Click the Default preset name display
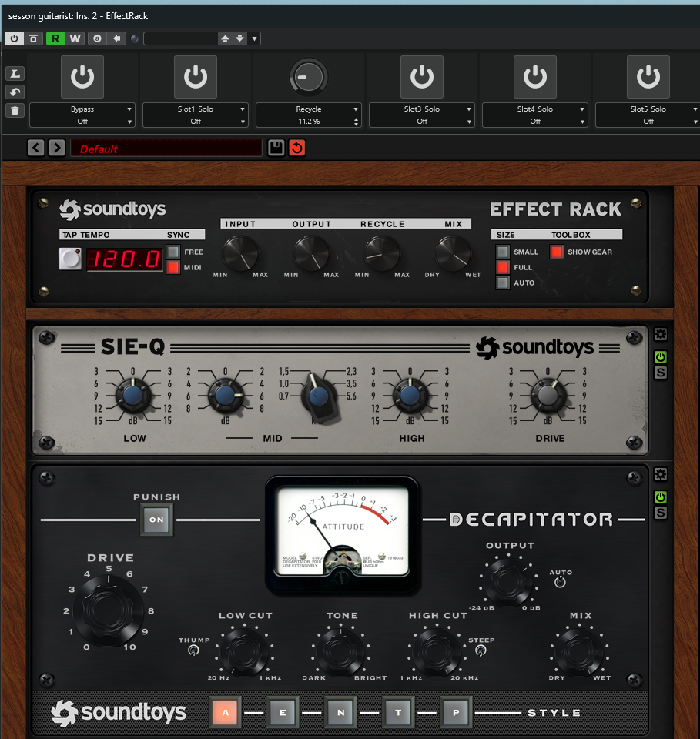Viewport: 700px width, 739px height. [166, 148]
